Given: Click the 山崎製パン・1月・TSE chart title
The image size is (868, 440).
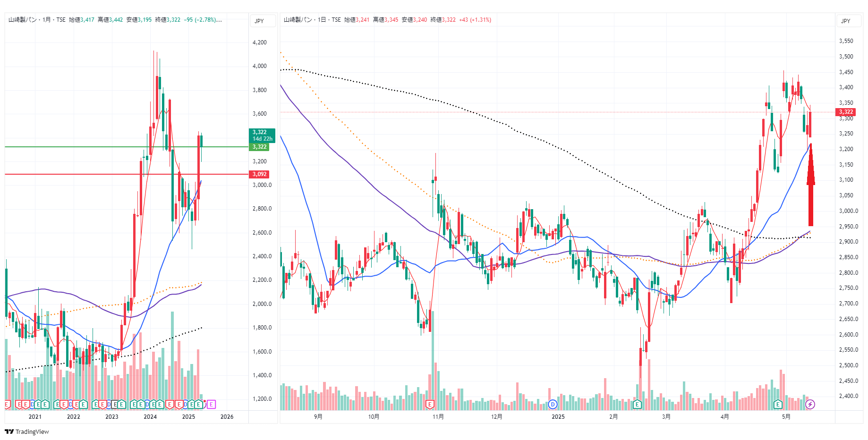Looking at the screenshot, I should [x=37, y=20].
